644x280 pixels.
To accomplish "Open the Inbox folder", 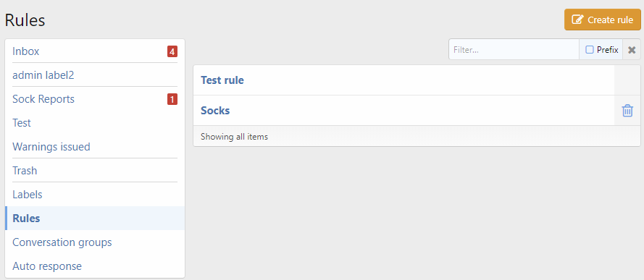I will [x=26, y=51].
